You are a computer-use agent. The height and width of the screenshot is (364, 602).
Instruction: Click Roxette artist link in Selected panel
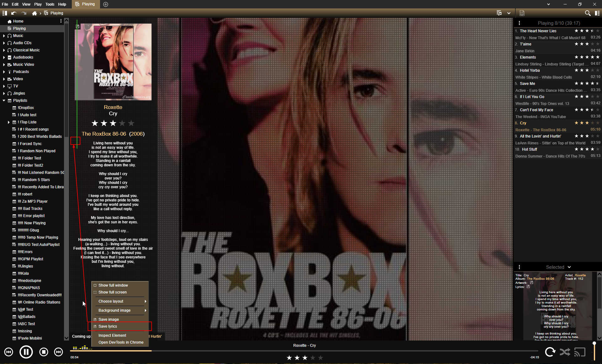(x=580, y=275)
